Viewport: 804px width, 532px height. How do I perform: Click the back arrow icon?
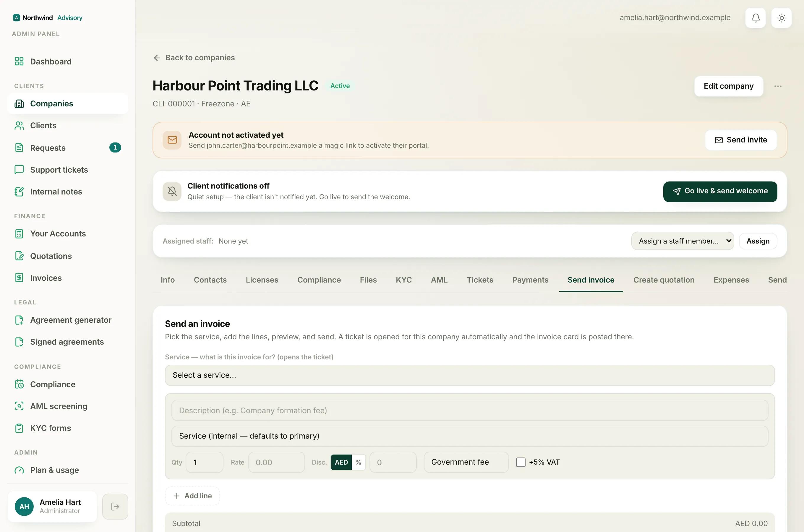click(157, 58)
